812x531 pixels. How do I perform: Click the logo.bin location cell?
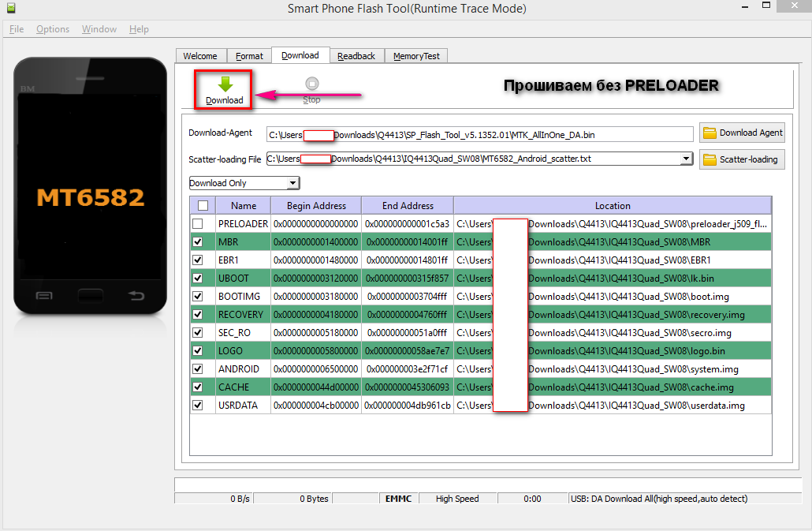point(613,351)
